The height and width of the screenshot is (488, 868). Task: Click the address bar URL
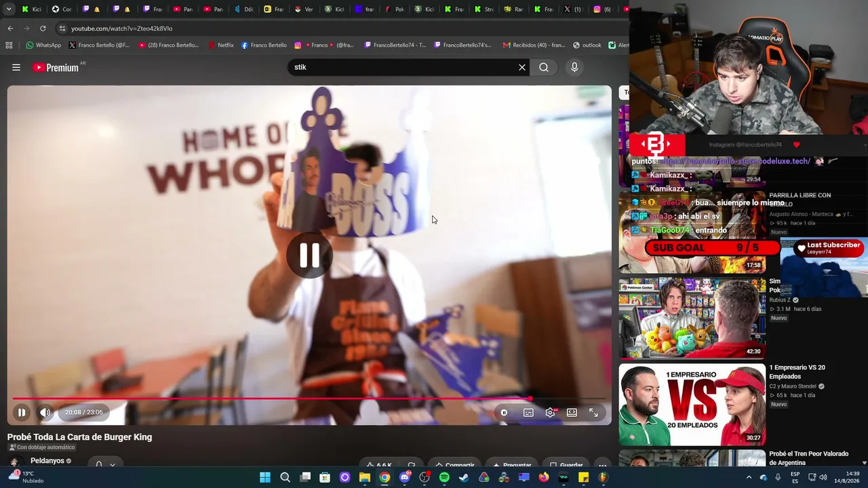click(122, 28)
